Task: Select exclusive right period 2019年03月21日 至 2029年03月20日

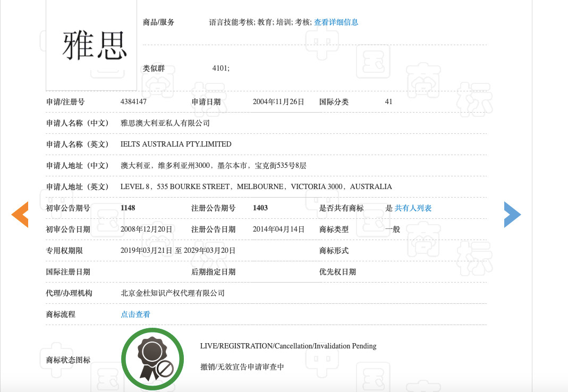Action: coord(178,251)
